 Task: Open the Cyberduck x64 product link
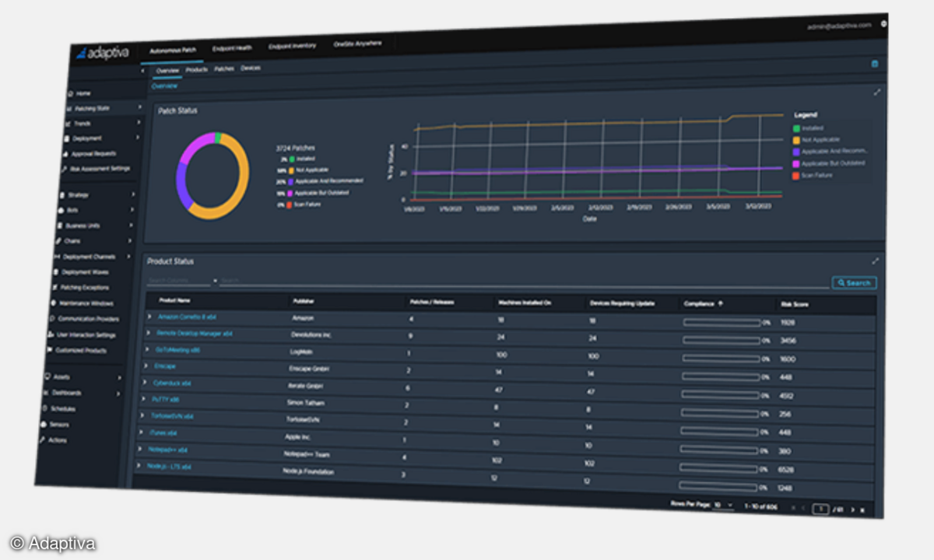(x=172, y=383)
